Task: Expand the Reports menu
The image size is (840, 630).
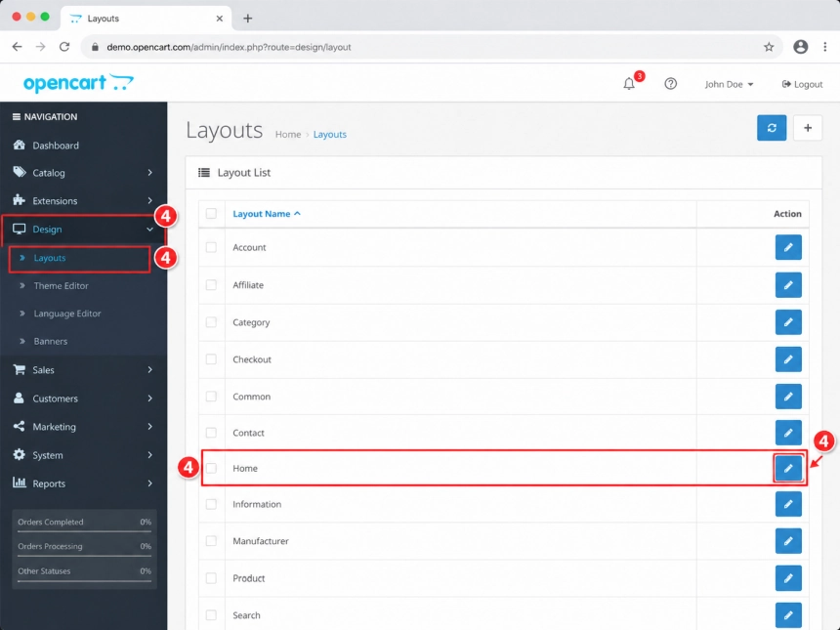Action: [83, 483]
